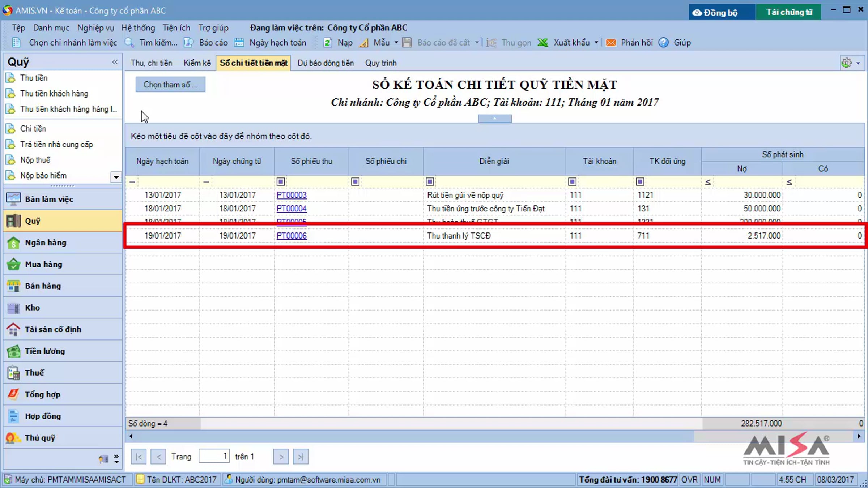Click the Chi tiền task icon
Image resolution: width=868 pixels, height=488 pixels.
[x=11, y=129]
